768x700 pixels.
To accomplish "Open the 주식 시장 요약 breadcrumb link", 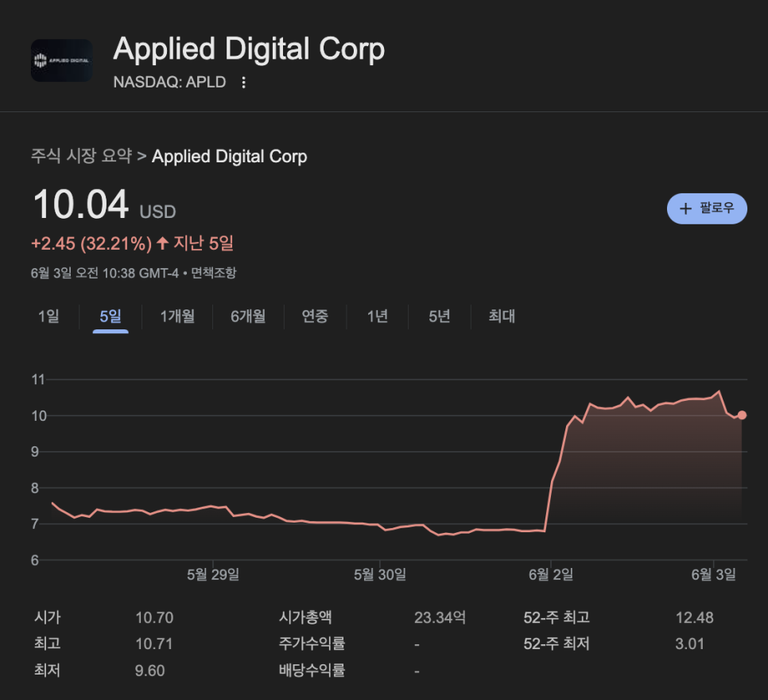I will (81, 156).
